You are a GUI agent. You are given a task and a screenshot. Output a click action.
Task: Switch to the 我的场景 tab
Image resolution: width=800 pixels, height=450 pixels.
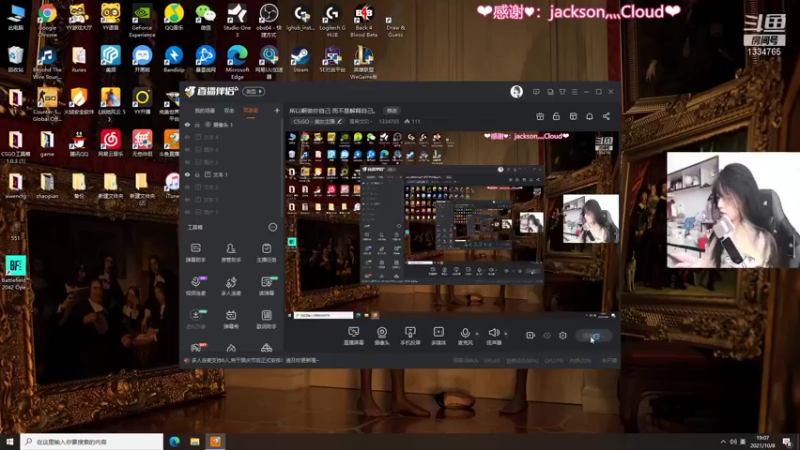205,110
